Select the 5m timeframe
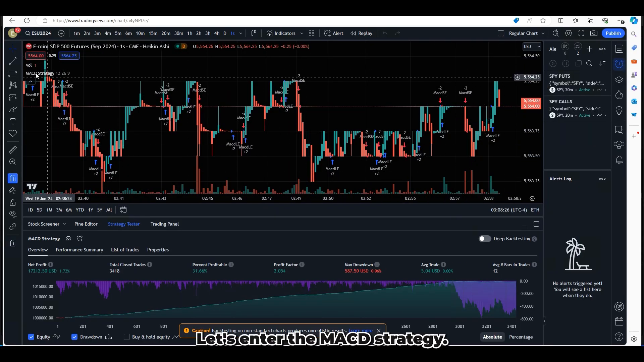The width and height of the screenshot is (644, 362). click(118, 33)
